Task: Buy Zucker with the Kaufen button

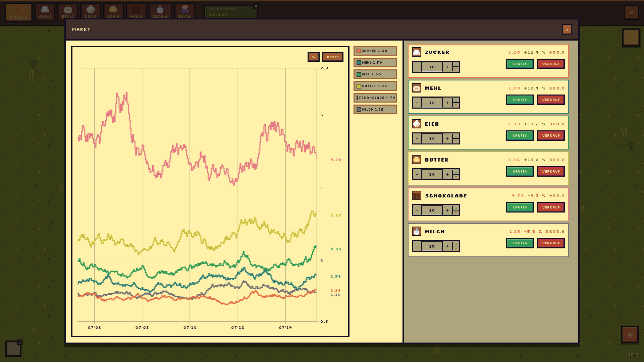Action: [520, 64]
